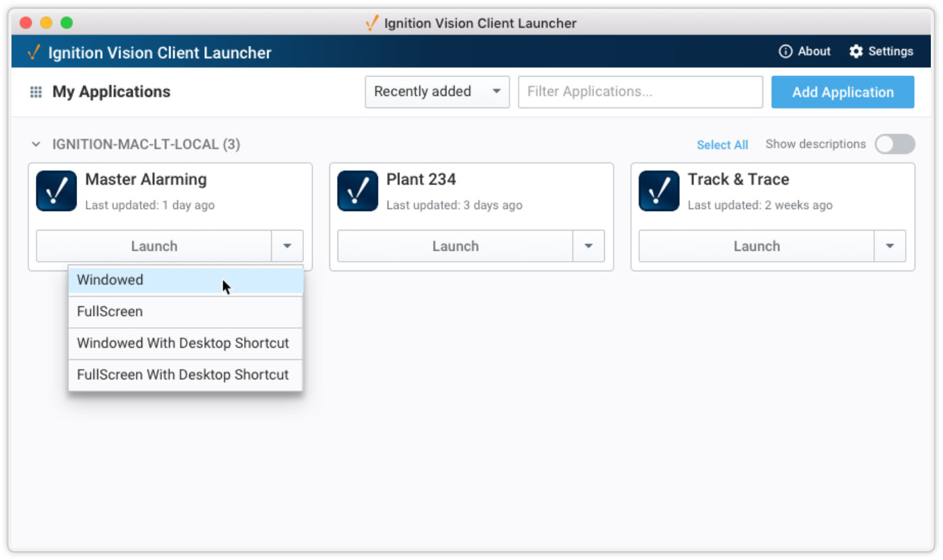Open the Settings gear icon

856,51
